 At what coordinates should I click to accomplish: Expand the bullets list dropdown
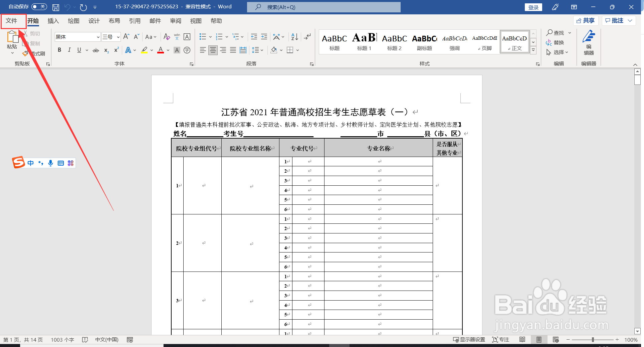[210, 37]
